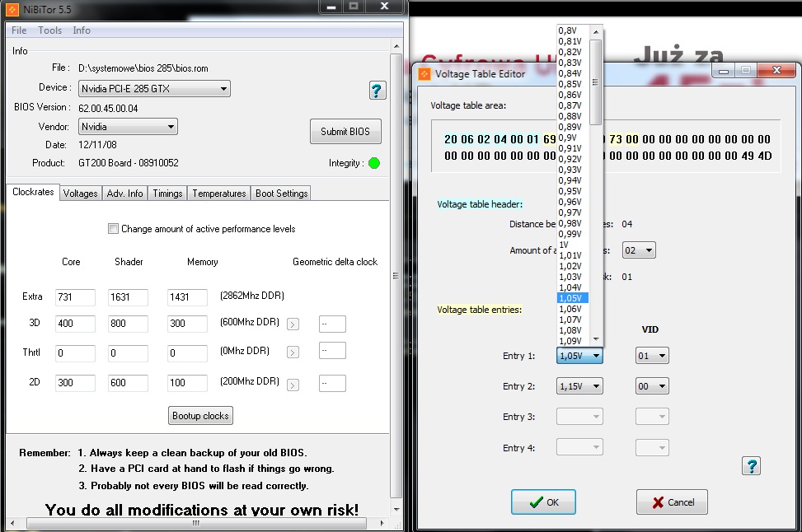This screenshot has width=802, height=532.
Task: Click the 2D Memory clock field 100
Action: click(x=187, y=382)
